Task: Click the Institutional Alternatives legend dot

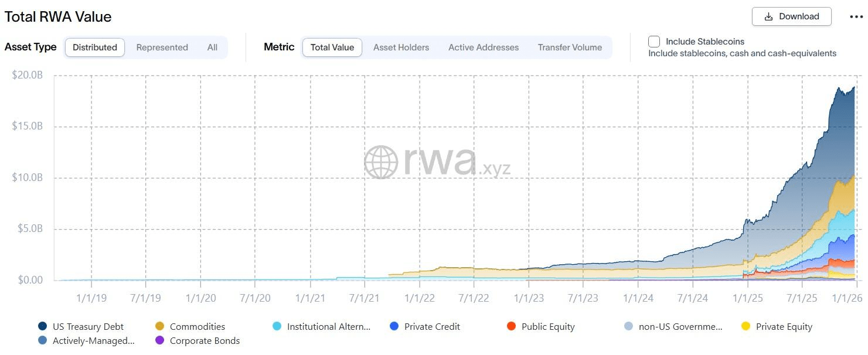Action: (277, 326)
